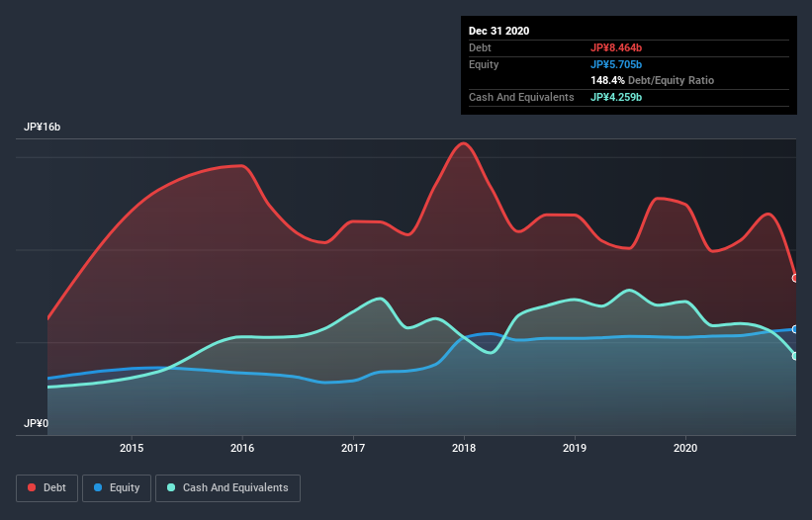
Task: Click the 2016 x-axis label
Action: (x=242, y=448)
